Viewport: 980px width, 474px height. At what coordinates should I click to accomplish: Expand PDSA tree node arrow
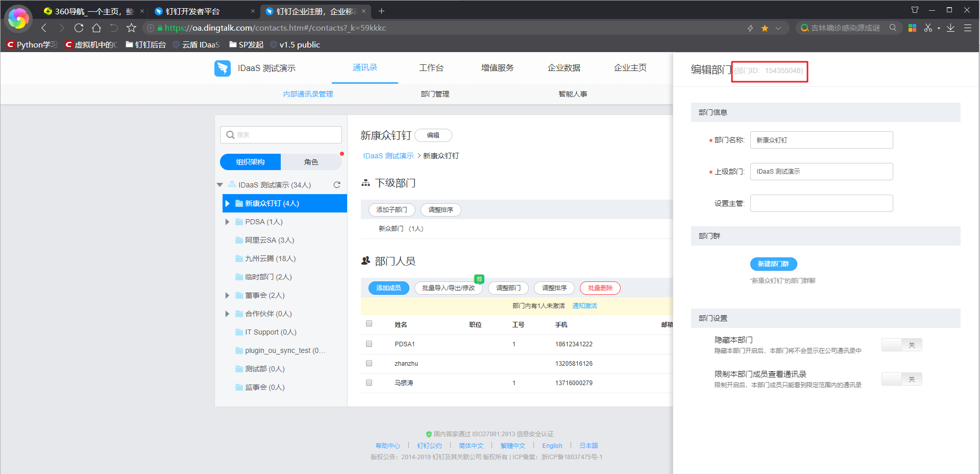[228, 222]
